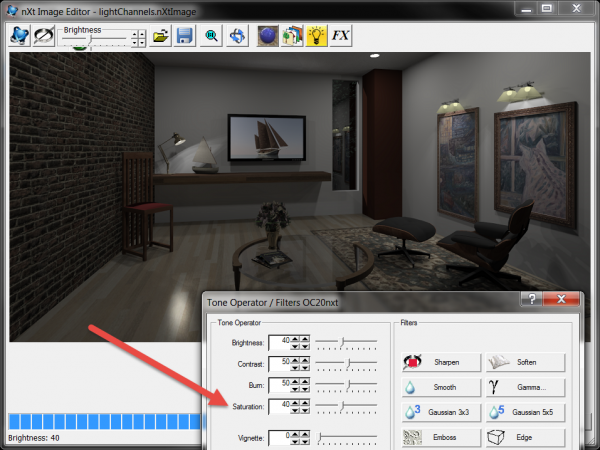Click the crossed-out ellipse icon in the toolbar
The width and height of the screenshot is (600, 450).
coord(44,36)
